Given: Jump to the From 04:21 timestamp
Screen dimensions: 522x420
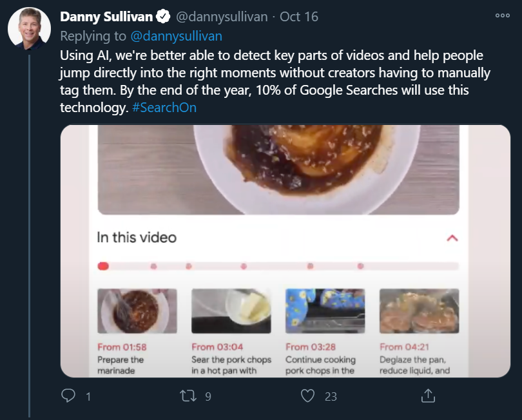Looking at the screenshot, I should (x=405, y=347).
